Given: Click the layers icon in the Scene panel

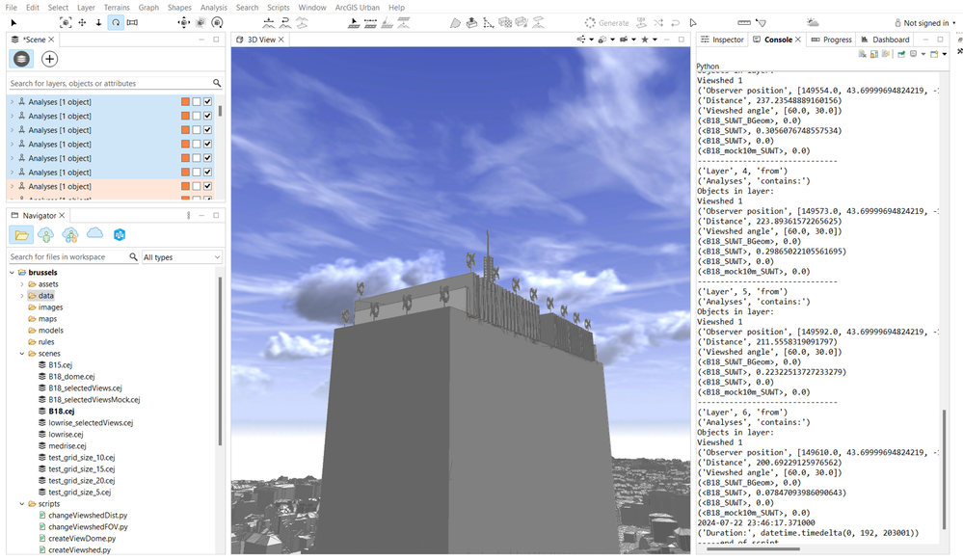Looking at the screenshot, I should click(x=21, y=59).
